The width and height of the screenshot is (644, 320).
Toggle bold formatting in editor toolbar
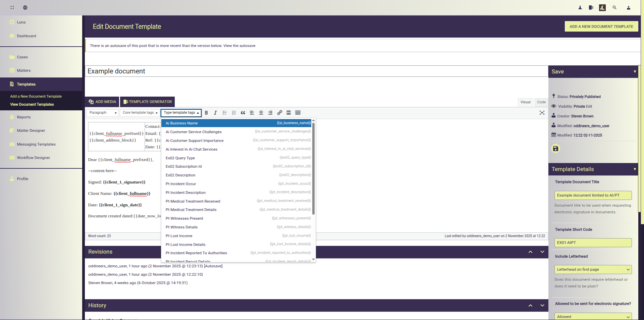(206, 113)
